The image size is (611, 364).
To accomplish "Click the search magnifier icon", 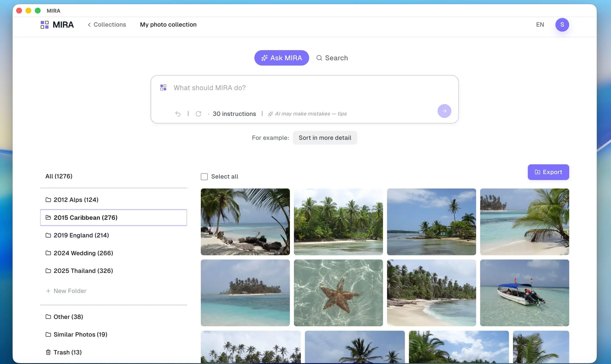I will tap(319, 58).
